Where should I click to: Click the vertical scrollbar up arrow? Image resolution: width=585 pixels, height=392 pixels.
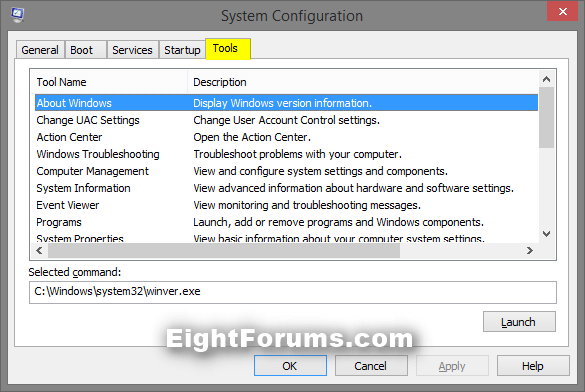click(547, 79)
